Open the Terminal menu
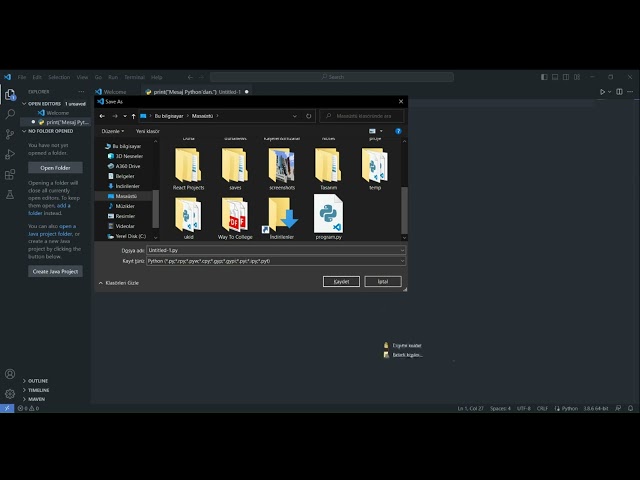The height and width of the screenshot is (480, 640). tap(134, 77)
